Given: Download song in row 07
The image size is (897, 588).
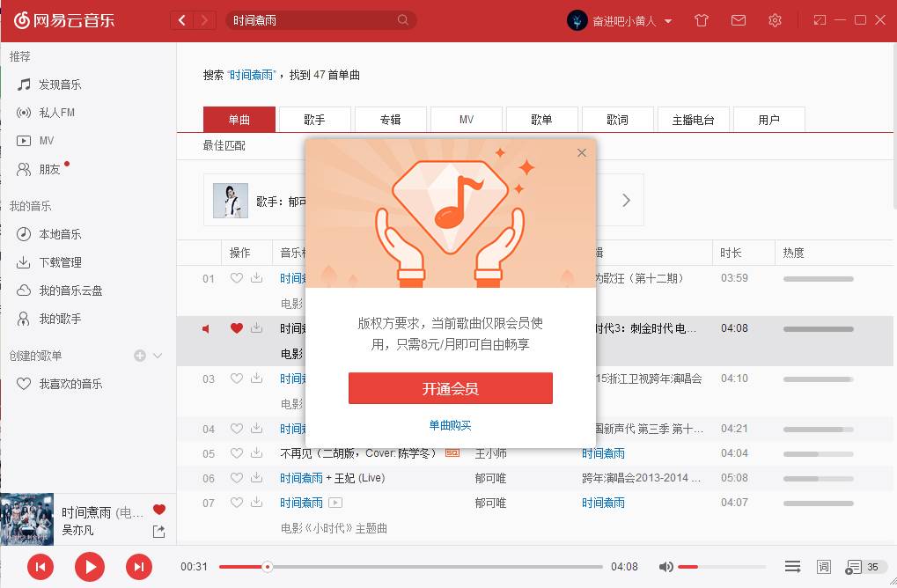Looking at the screenshot, I should [257, 503].
